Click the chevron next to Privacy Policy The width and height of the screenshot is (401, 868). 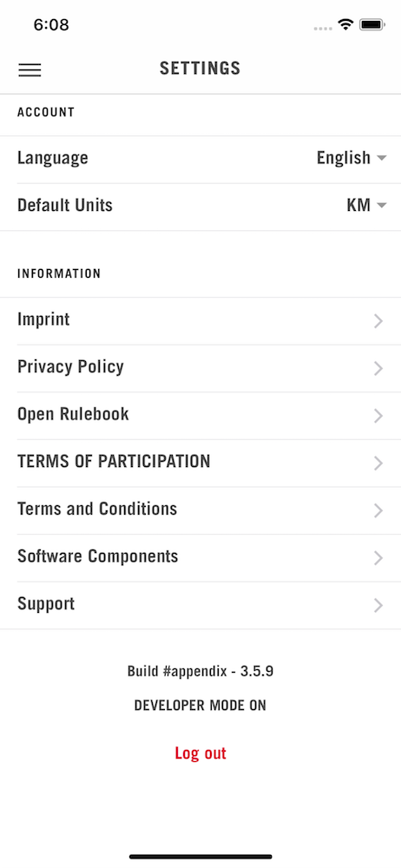click(x=378, y=368)
